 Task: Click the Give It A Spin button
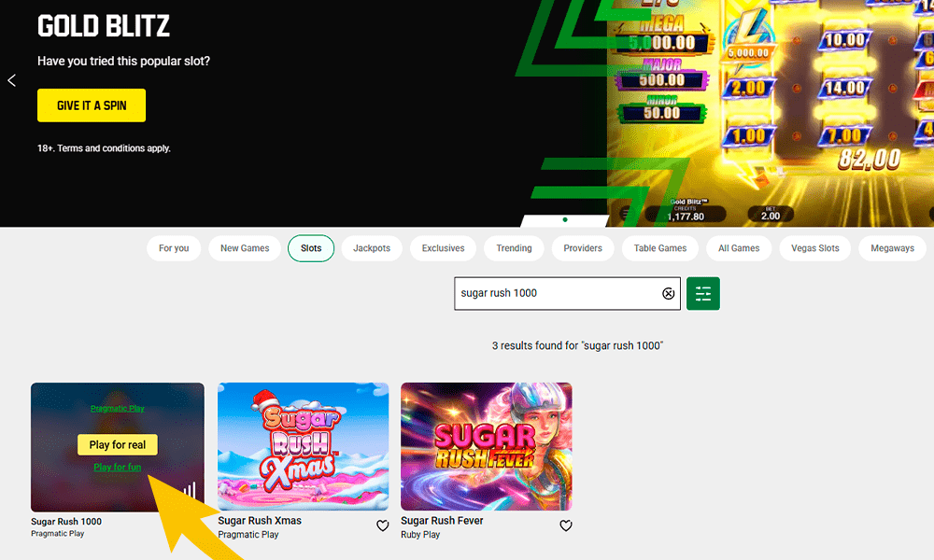92,105
